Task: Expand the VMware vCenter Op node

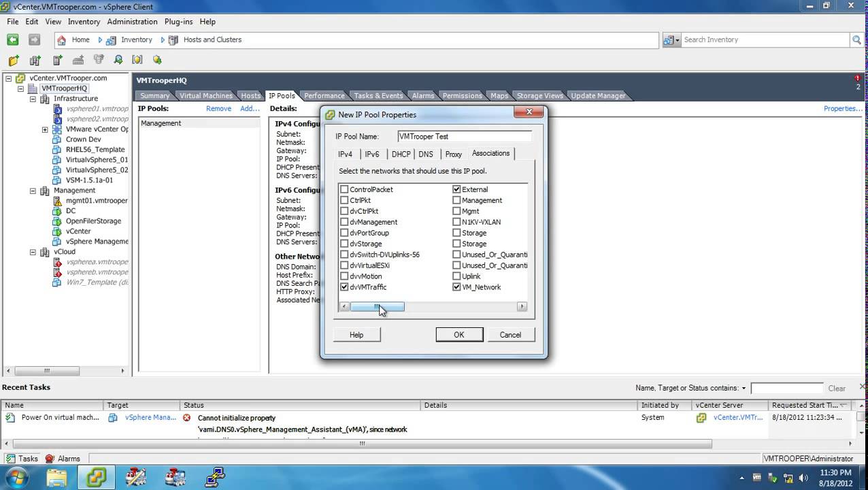Action: click(x=45, y=129)
